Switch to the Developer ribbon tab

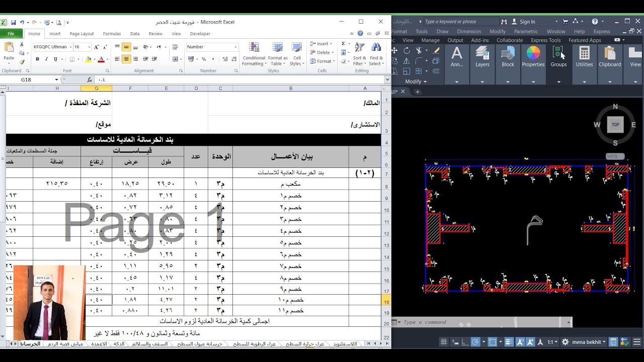point(200,34)
